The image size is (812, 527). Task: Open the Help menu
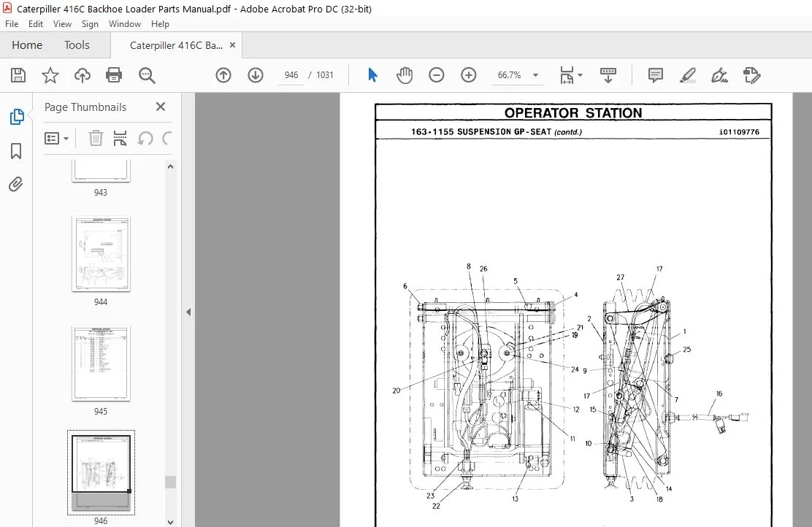[160, 24]
